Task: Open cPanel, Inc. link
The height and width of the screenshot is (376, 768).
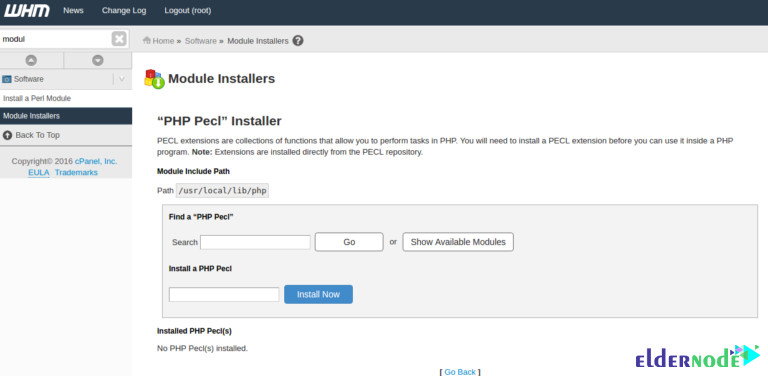Action: pos(96,161)
